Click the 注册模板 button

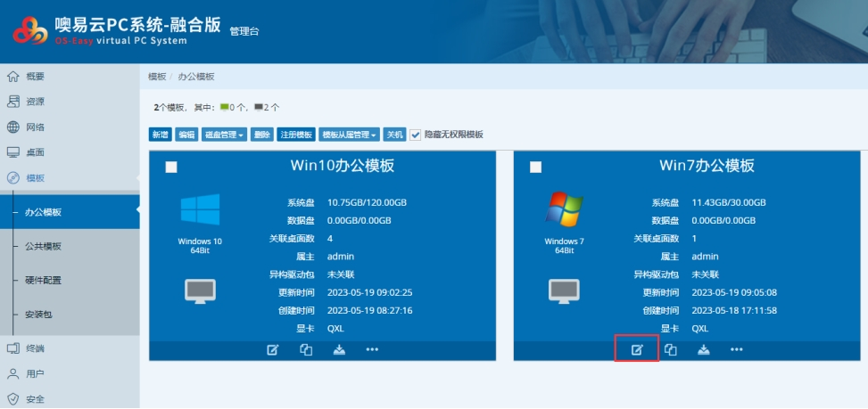pyautogui.click(x=296, y=135)
